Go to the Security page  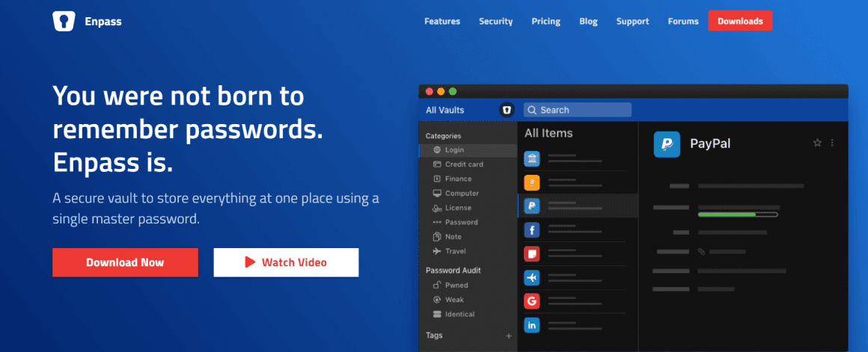pyautogui.click(x=495, y=22)
